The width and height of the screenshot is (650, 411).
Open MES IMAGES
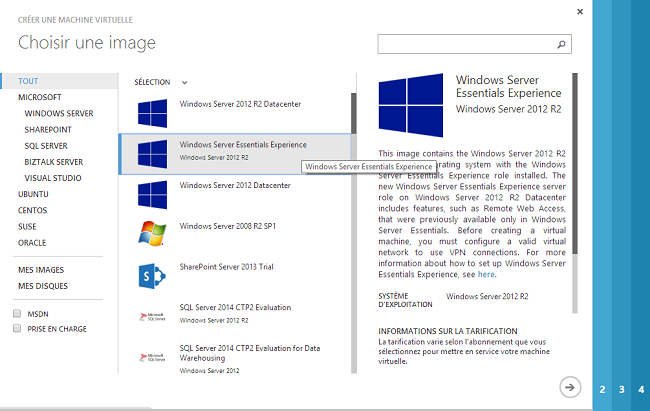[x=41, y=270]
